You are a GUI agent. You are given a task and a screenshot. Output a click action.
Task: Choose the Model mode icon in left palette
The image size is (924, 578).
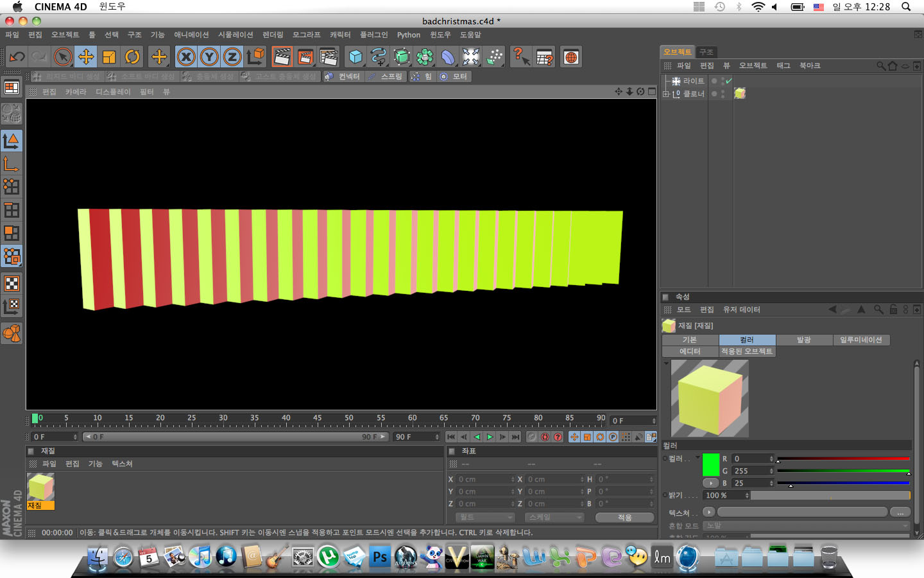click(12, 141)
